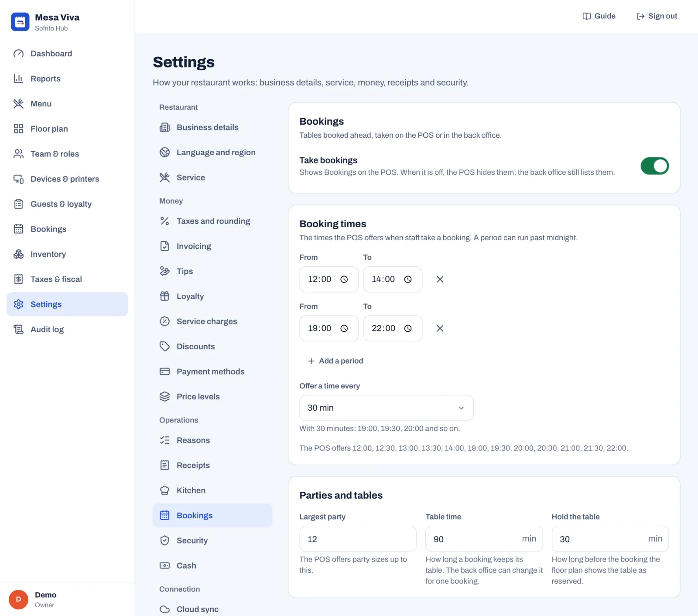Click the Price levels layers icon

tap(164, 397)
